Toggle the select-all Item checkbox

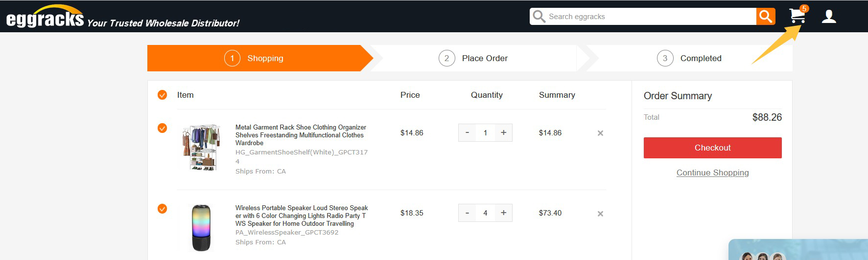(x=162, y=95)
